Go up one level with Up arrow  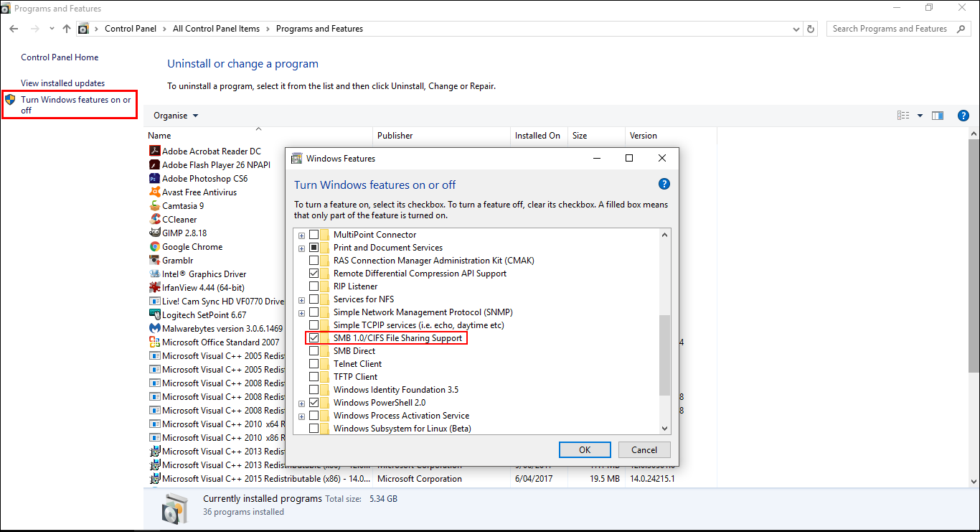(x=67, y=29)
